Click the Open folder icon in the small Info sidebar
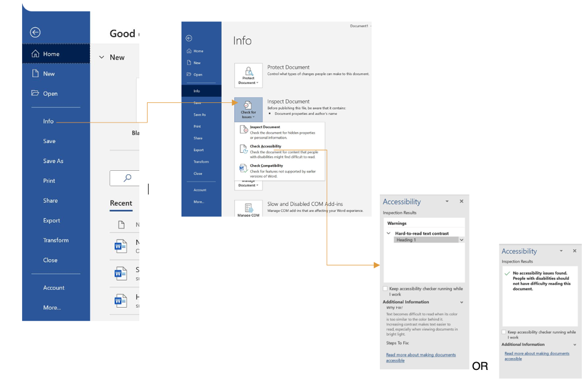Screen dimensions: 587x392 coord(189,74)
